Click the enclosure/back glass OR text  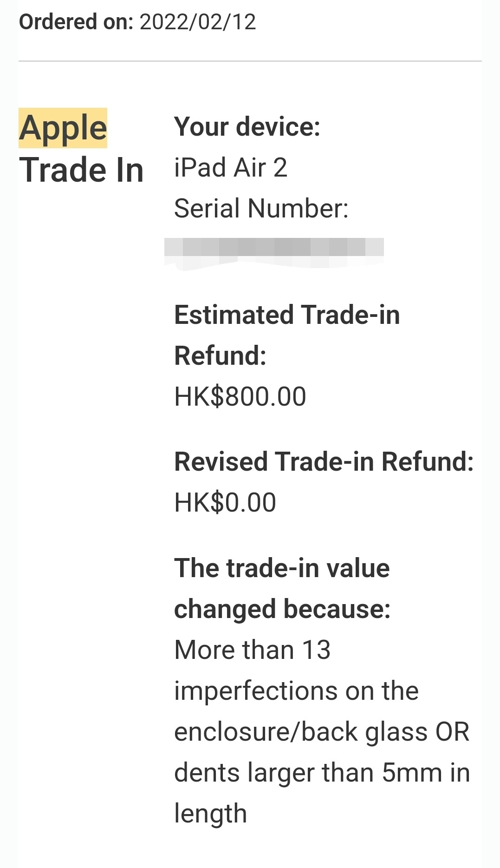coord(322,731)
